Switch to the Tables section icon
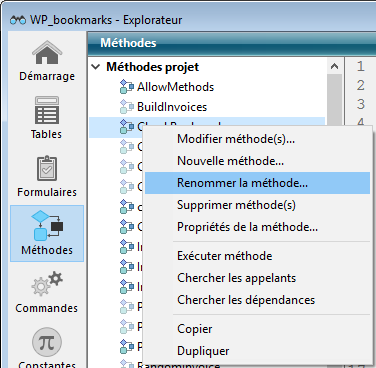The image size is (376, 368). (x=47, y=110)
